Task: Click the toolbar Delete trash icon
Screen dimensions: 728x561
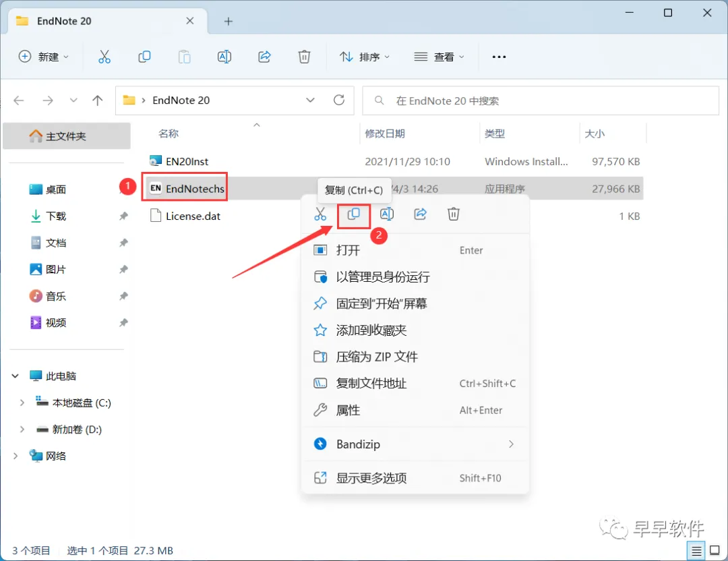Action: (304, 57)
